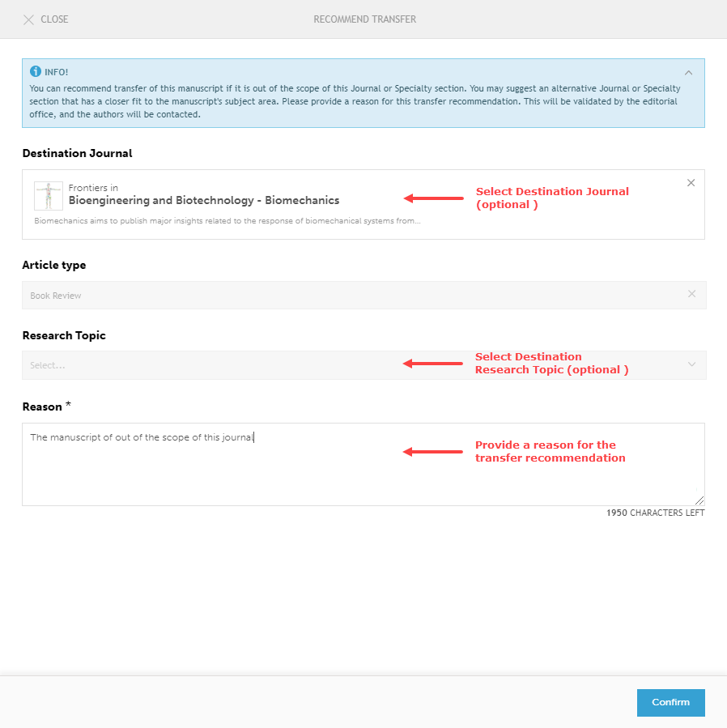Click the CLOSE label in the header

[x=53, y=19]
